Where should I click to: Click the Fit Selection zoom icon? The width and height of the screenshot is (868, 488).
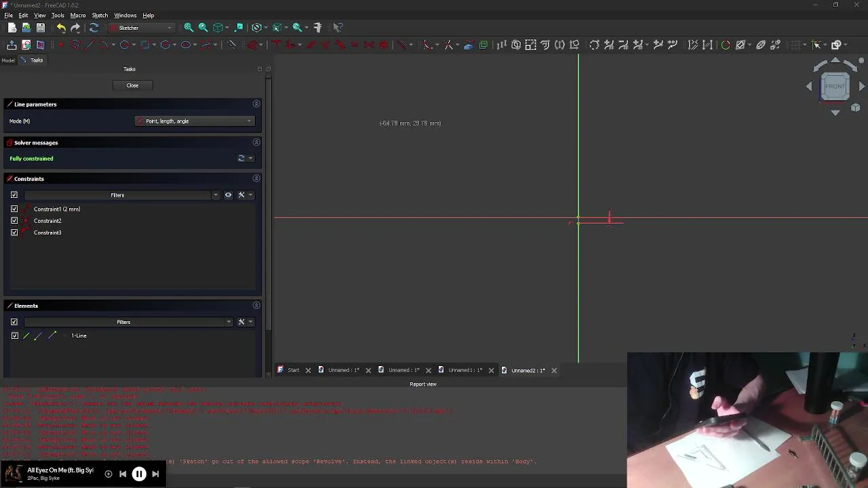pyautogui.click(x=203, y=28)
